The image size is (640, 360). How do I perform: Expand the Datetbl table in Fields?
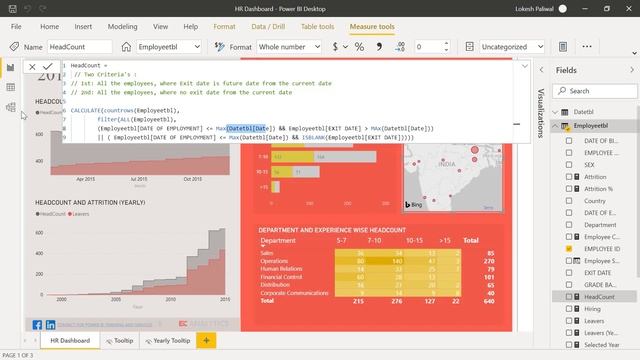(555, 112)
